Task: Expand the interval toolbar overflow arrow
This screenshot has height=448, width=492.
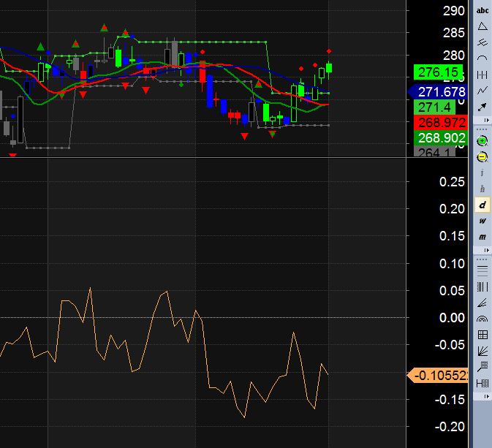Action: tap(485, 250)
